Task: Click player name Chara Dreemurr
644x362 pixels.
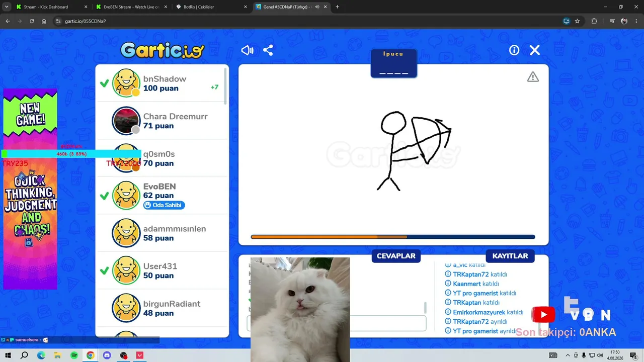Action: (175, 116)
